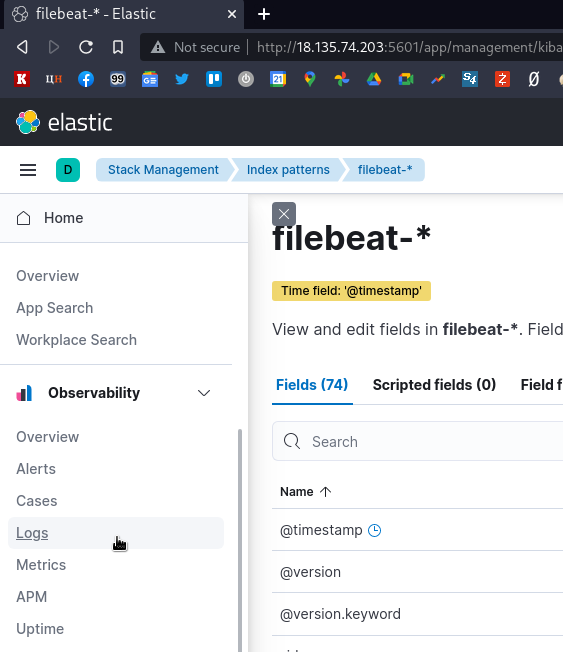
Task: Click the browser back arrow
Action: coord(22,47)
